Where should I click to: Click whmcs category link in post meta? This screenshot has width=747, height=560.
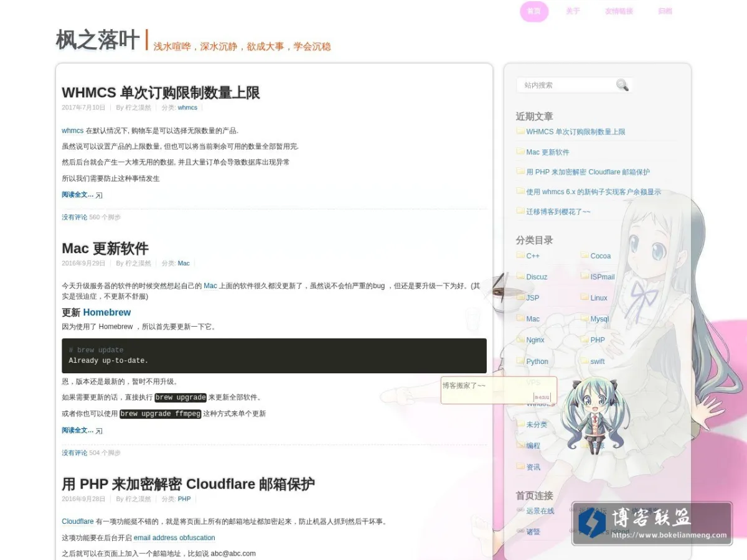coord(187,108)
